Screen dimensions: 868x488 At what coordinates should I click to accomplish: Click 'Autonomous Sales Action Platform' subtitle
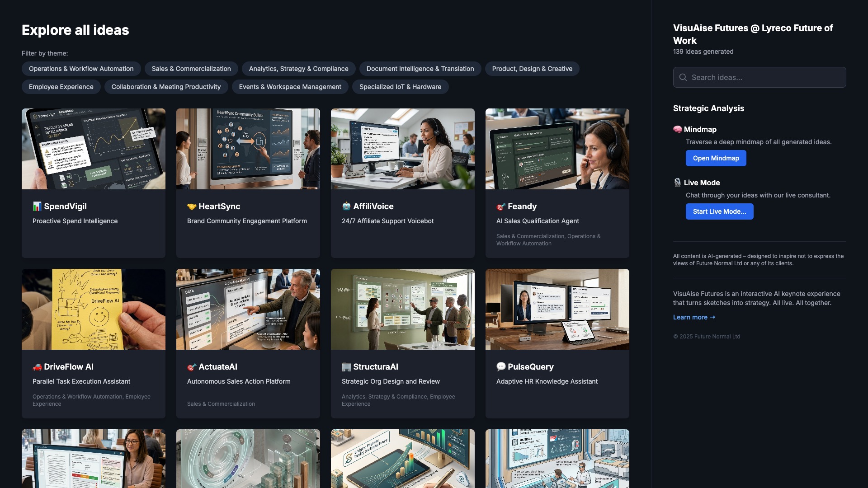(239, 381)
